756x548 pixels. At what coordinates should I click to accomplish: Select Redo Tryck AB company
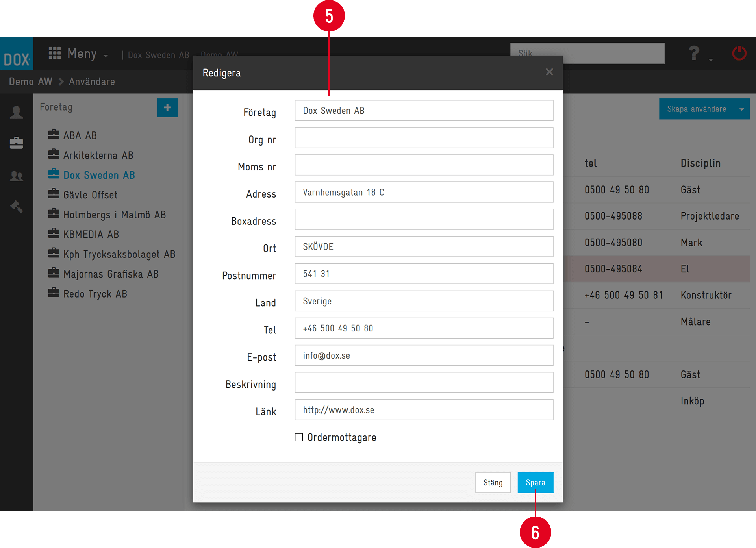[x=95, y=294]
